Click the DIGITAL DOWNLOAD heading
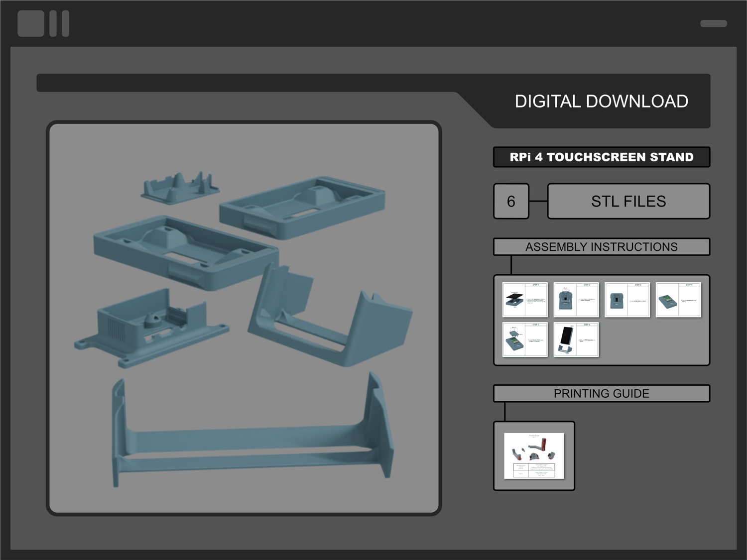Image resolution: width=747 pixels, height=560 pixels. click(x=602, y=102)
